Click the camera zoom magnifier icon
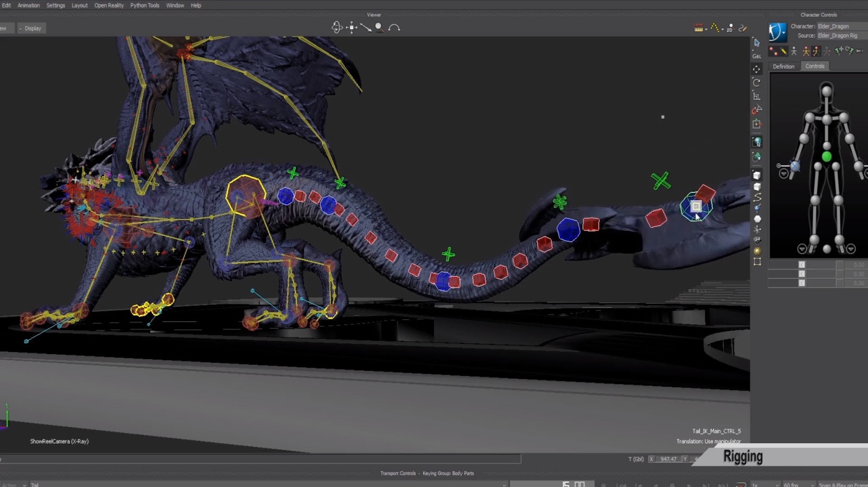 point(379,28)
